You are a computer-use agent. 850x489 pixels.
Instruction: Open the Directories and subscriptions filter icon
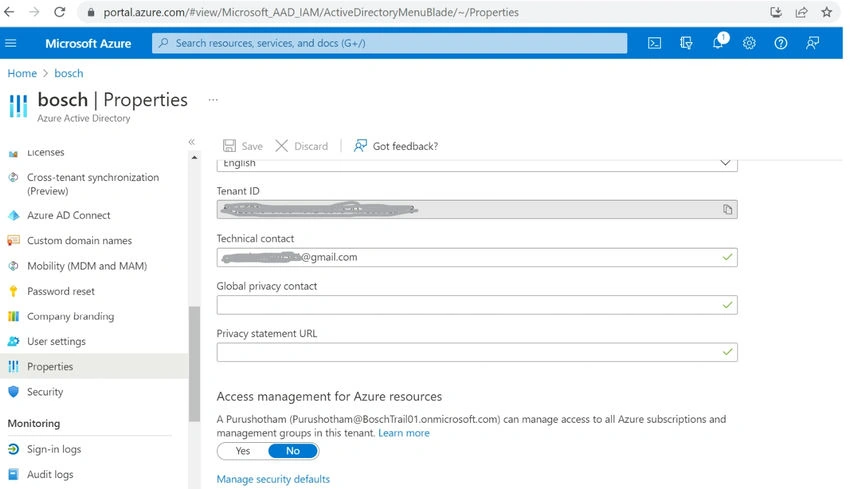click(x=686, y=43)
